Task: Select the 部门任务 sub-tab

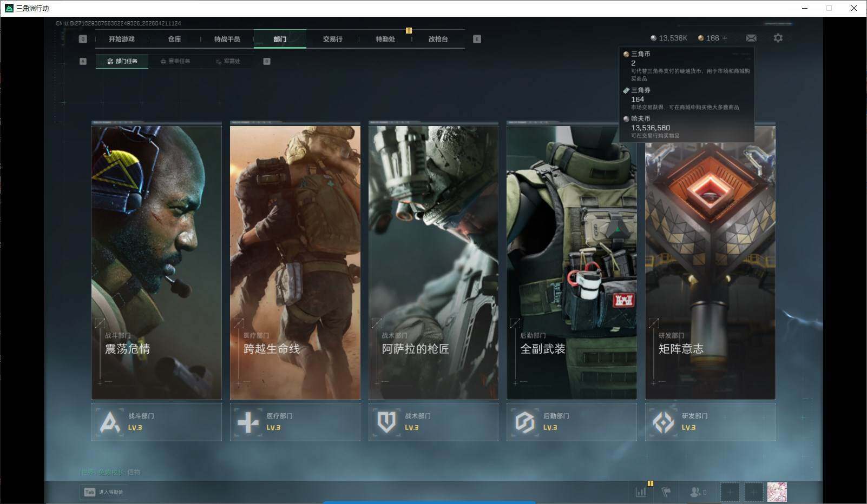Action: point(122,61)
